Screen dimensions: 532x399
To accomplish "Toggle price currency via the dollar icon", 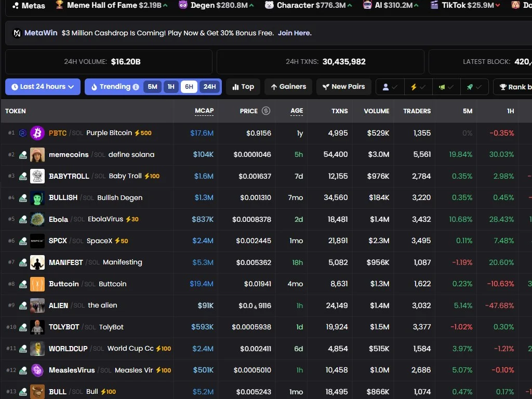I will [266, 111].
